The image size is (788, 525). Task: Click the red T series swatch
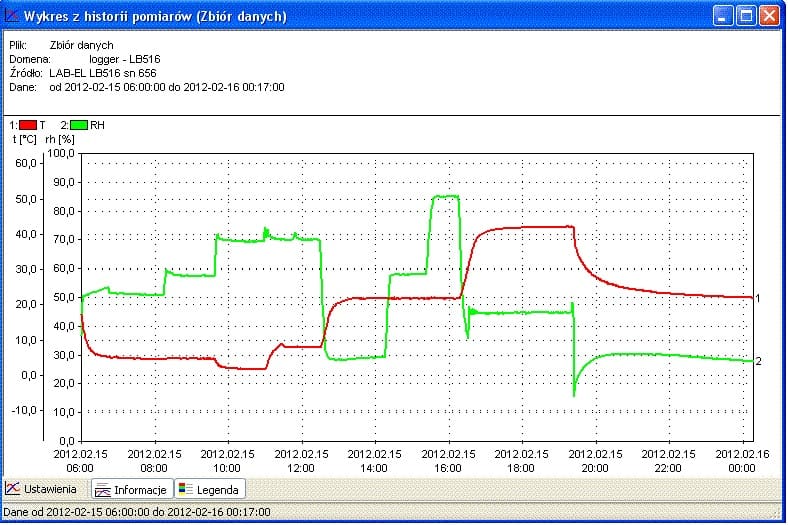pos(28,125)
